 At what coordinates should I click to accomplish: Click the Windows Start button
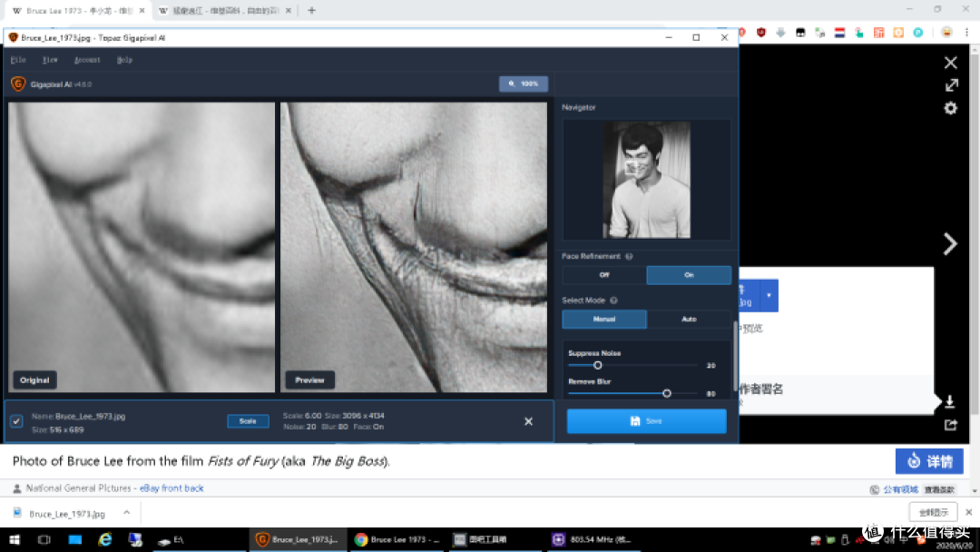[x=15, y=539]
